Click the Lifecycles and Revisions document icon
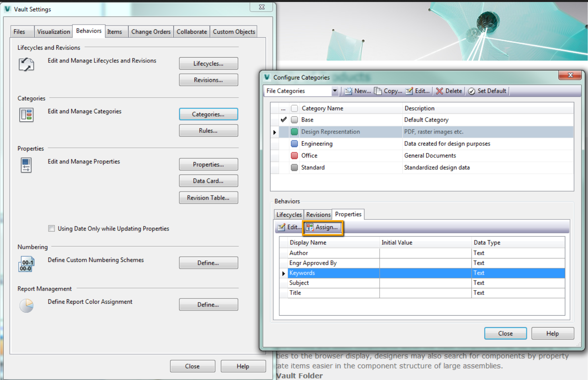Image resolution: width=588 pixels, height=380 pixels. [26, 65]
